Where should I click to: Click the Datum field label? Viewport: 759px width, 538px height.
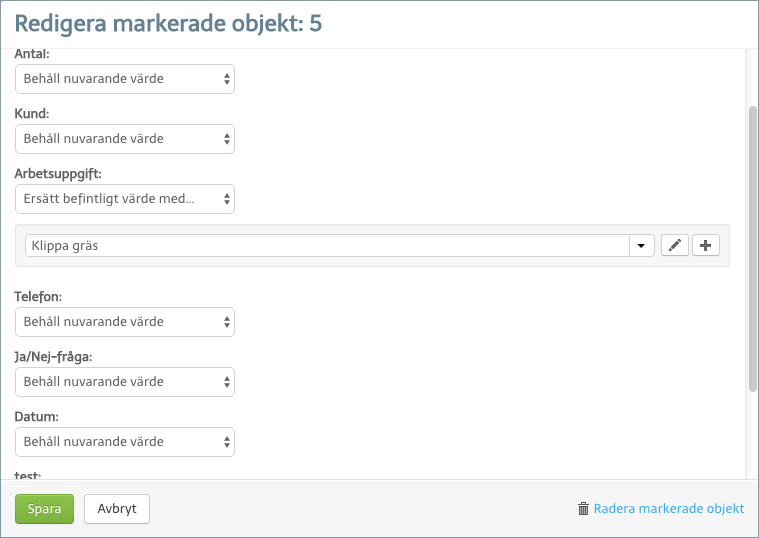pos(37,416)
